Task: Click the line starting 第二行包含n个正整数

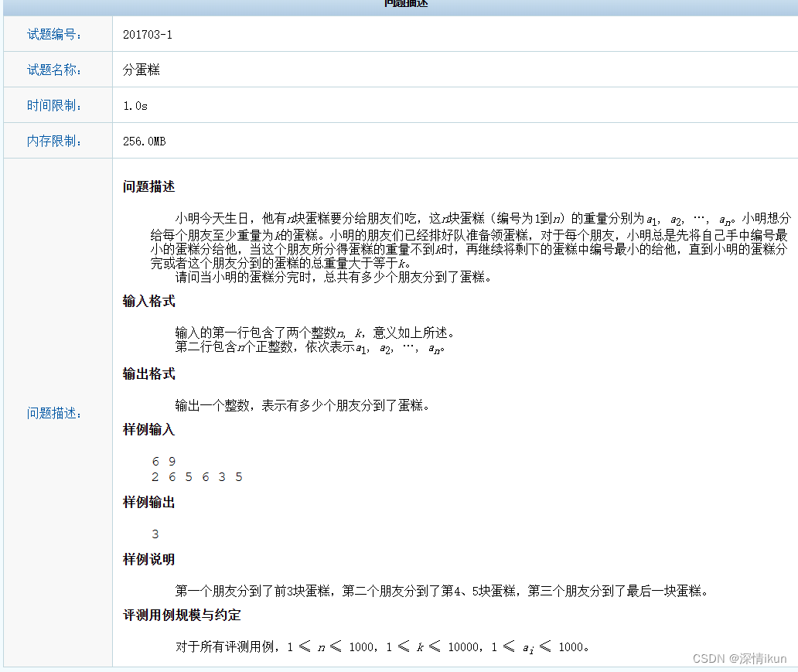Action: tap(310, 348)
